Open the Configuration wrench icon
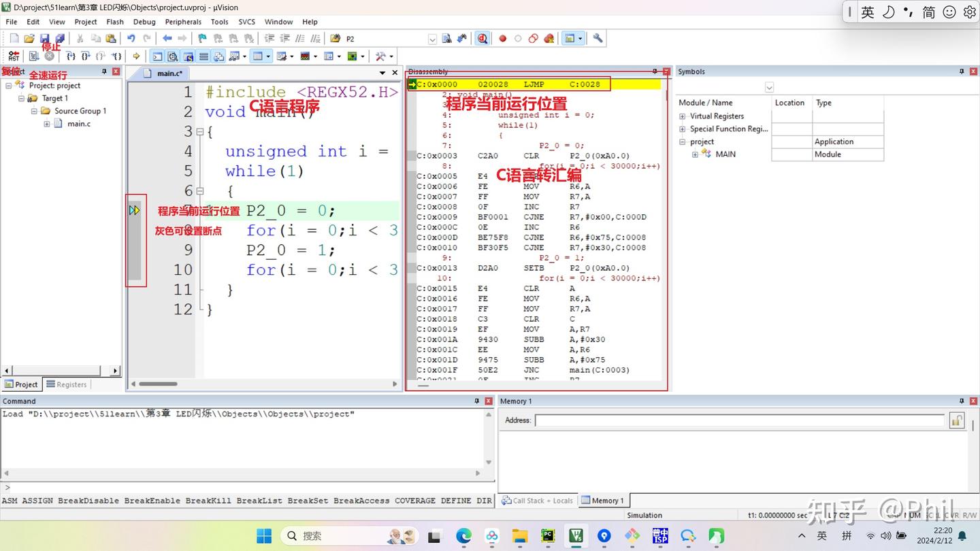The image size is (980, 551). point(598,39)
